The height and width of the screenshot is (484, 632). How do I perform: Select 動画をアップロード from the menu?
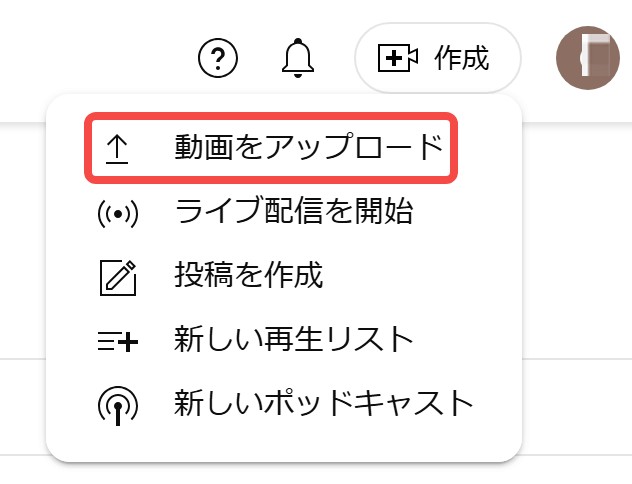click(308, 148)
